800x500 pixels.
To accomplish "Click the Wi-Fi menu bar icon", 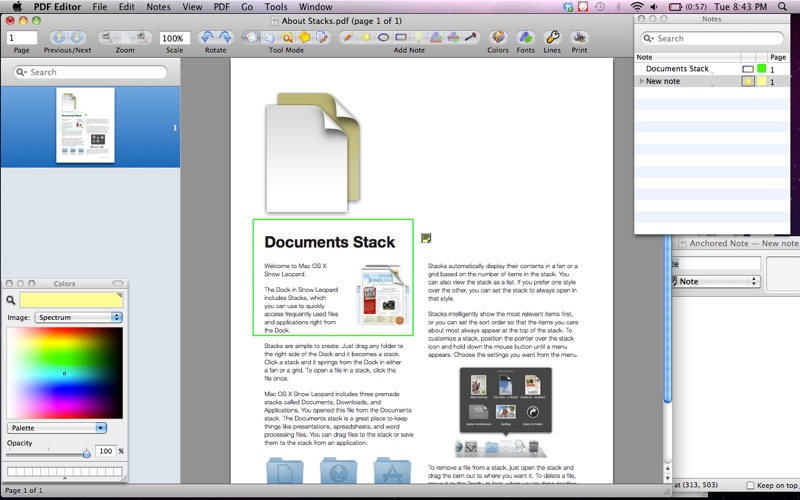I will (637, 7).
